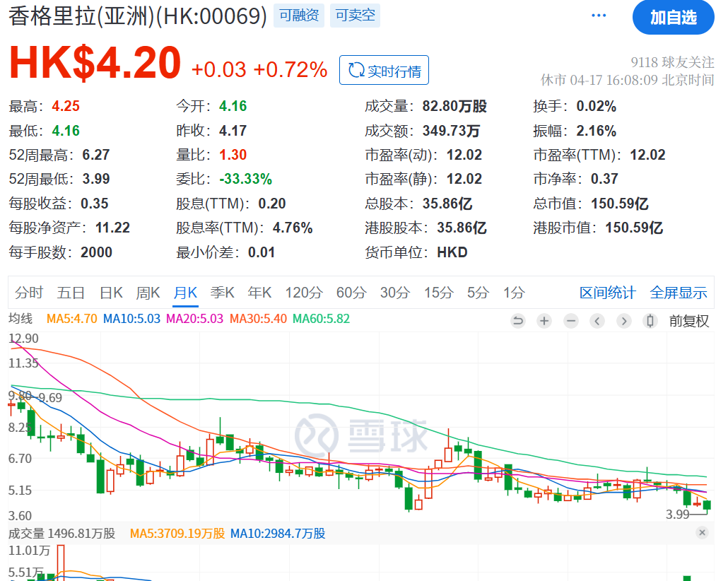
Task: Open the 前复权 adjustment dropdown
Action: coord(689,321)
